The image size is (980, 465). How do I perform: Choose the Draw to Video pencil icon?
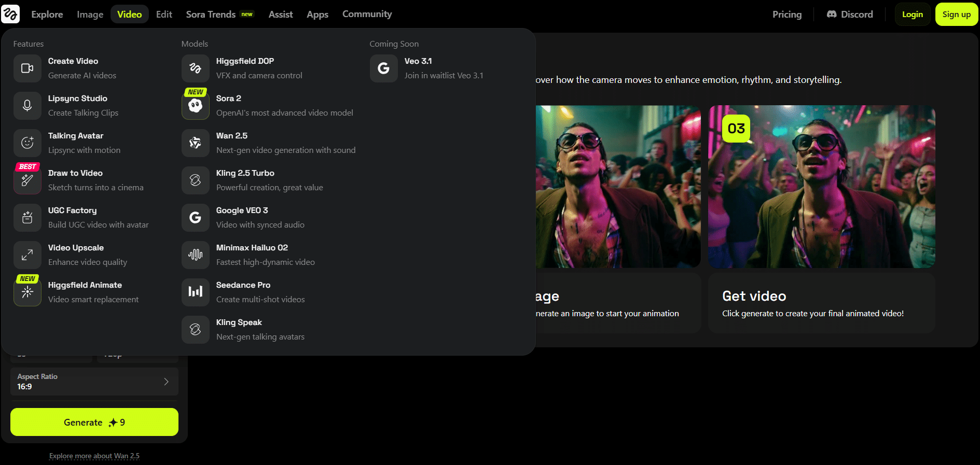click(27, 180)
